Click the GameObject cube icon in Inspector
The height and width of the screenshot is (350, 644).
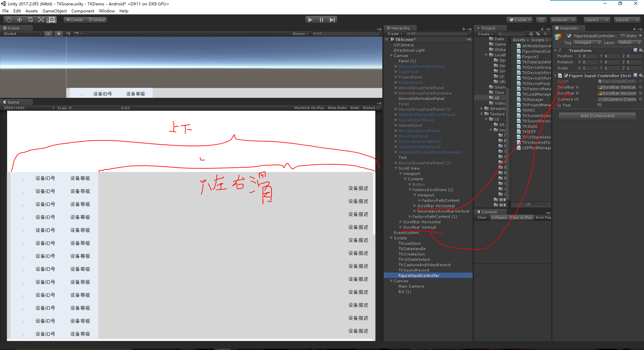point(558,37)
